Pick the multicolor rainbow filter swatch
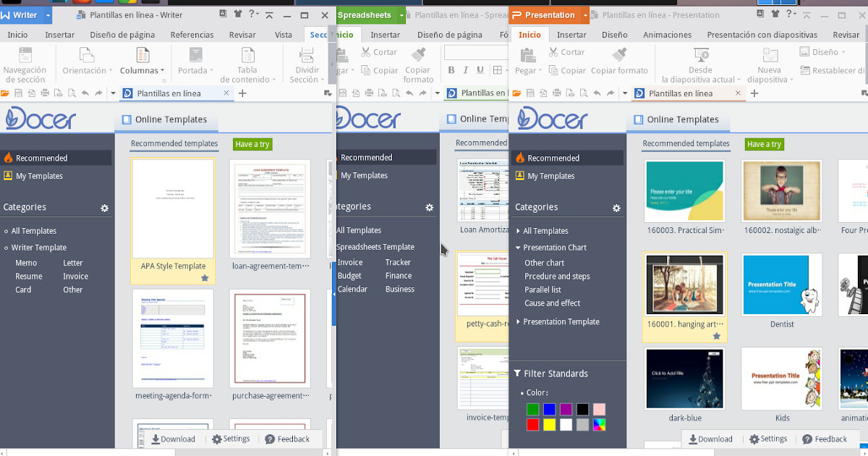Image resolution: width=868 pixels, height=456 pixels. pos(599,425)
